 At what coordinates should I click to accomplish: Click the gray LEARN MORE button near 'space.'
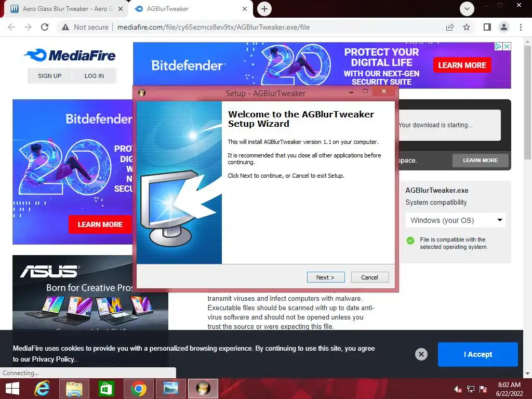(481, 160)
